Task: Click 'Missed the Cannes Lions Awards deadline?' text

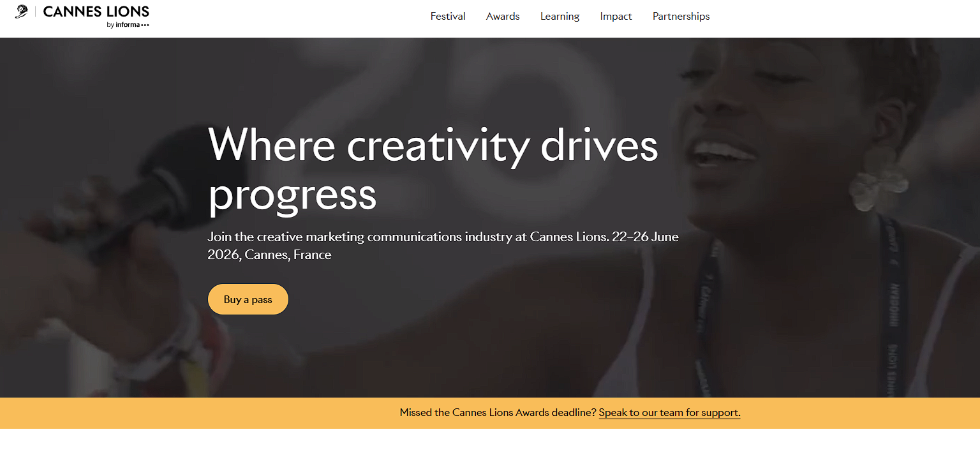Action: [498, 412]
